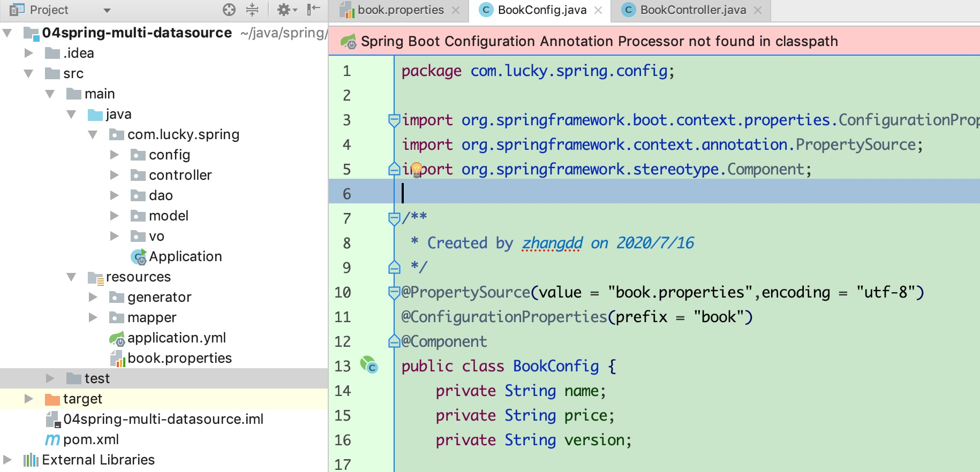
Task: Collapse the 04spring-multi-datasource project root
Action: click(7, 33)
